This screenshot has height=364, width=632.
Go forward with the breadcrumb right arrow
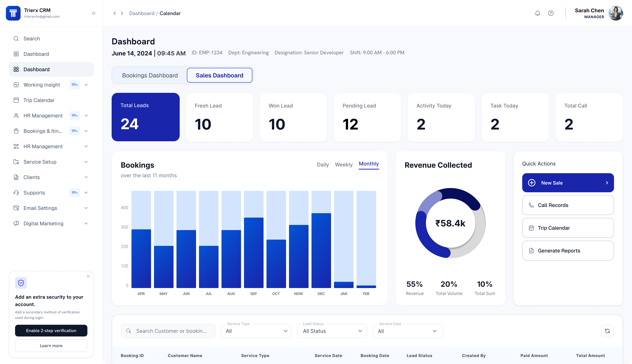[x=122, y=13]
